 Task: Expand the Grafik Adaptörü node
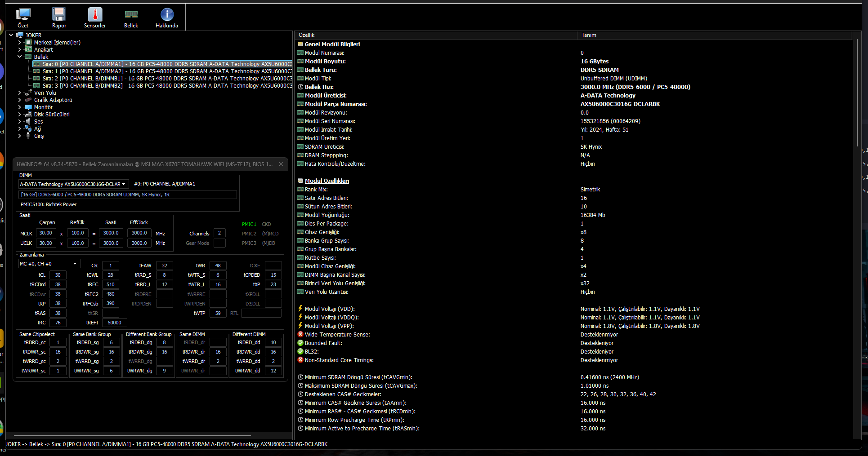(x=20, y=100)
